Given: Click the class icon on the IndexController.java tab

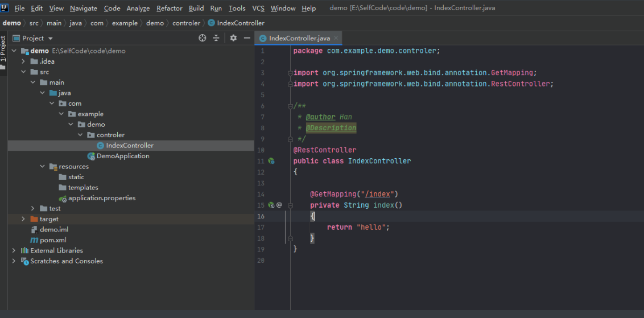Looking at the screenshot, I should pyautogui.click(x=262, y=38).
